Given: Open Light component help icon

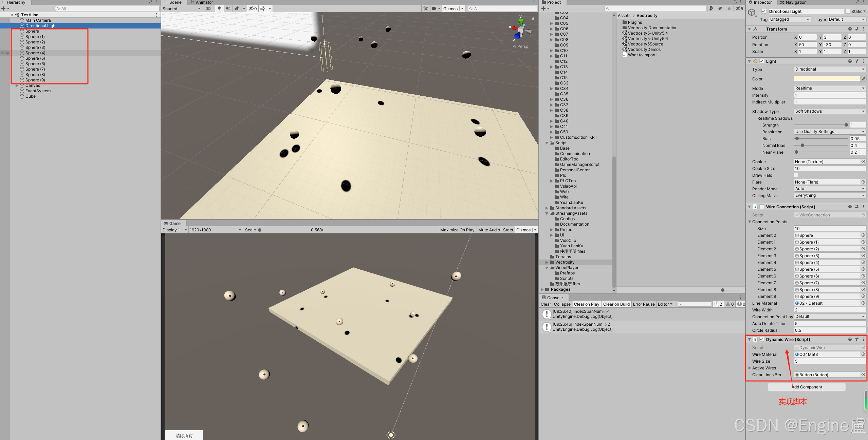Looking at the screenshot, I should tap(850, 61).
